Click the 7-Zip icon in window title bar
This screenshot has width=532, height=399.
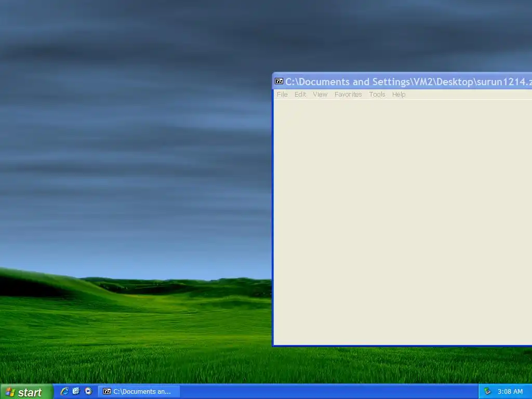click(279, 81)
